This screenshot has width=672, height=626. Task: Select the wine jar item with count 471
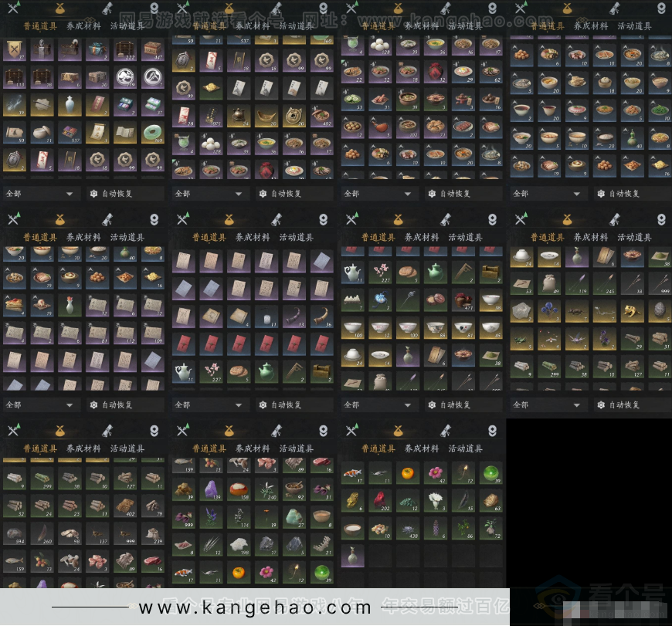pos(463,299)
